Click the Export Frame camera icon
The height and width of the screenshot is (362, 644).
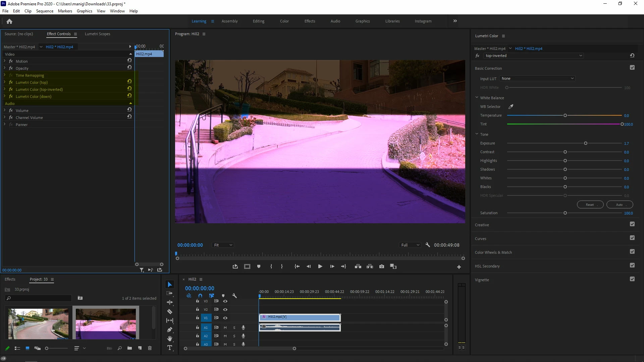(382, 266)
